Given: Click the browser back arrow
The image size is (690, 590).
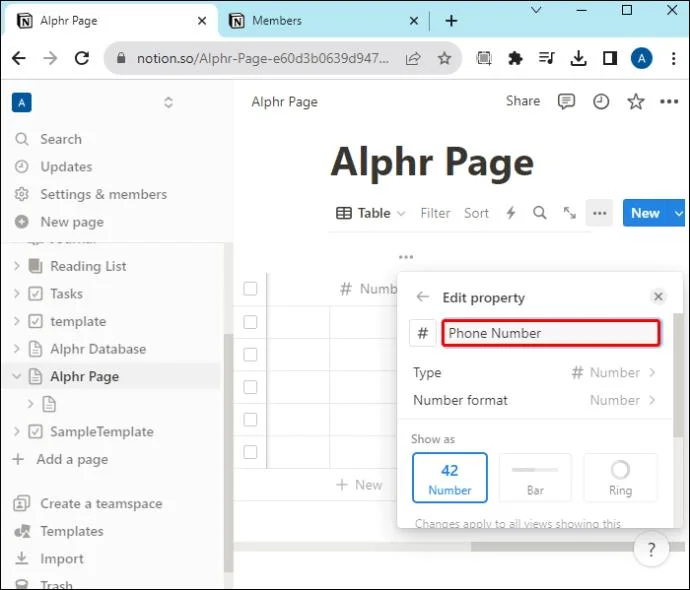Looking at the screenshot, I should coord(19,58).
